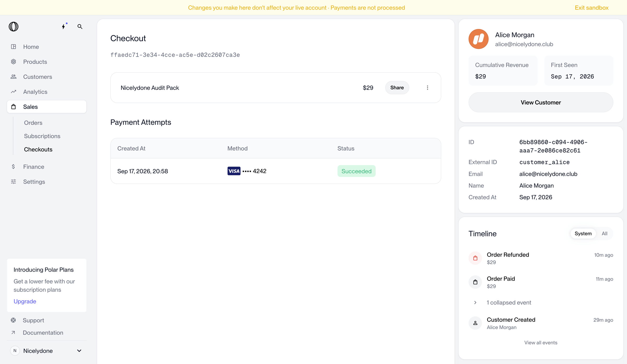Click the Succeeded status badge

(356, 171)
